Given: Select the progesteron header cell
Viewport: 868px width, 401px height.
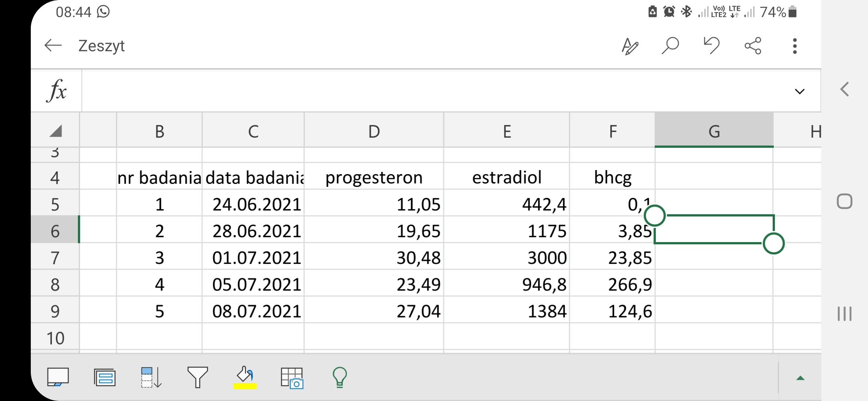Looking at the screenshot, I should click(374, 177).
